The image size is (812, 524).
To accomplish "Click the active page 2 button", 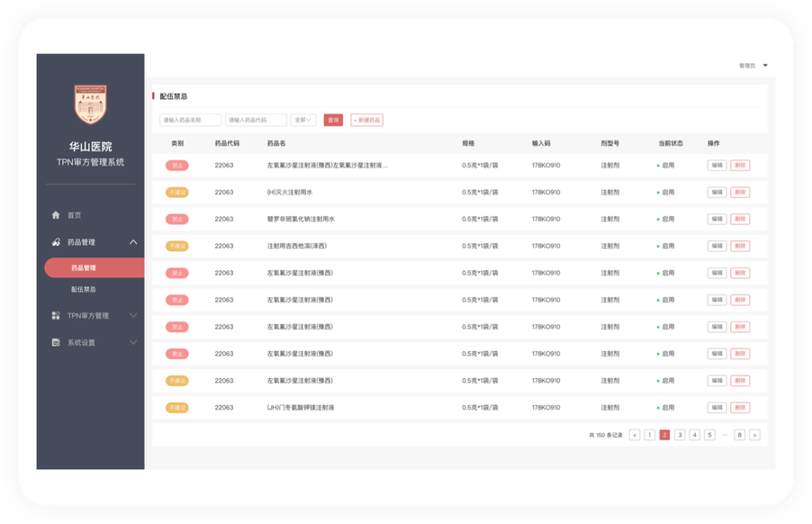I will [x=664, y=435].
